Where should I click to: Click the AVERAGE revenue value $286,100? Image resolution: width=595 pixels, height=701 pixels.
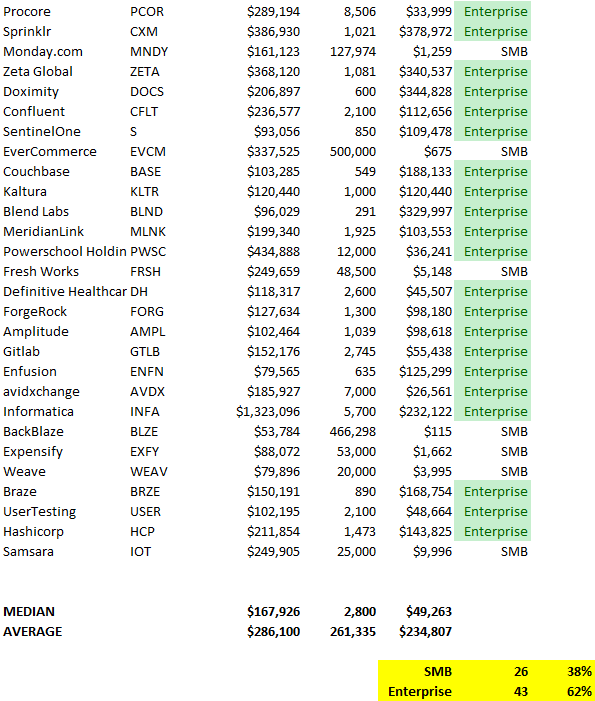point(274,632)
